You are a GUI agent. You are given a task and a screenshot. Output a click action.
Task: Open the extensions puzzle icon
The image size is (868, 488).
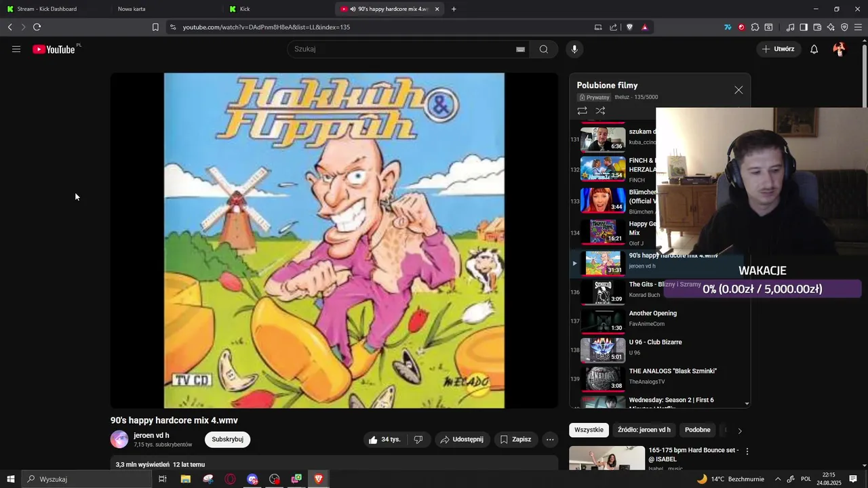pyautogui.click(x=755, y=27)
